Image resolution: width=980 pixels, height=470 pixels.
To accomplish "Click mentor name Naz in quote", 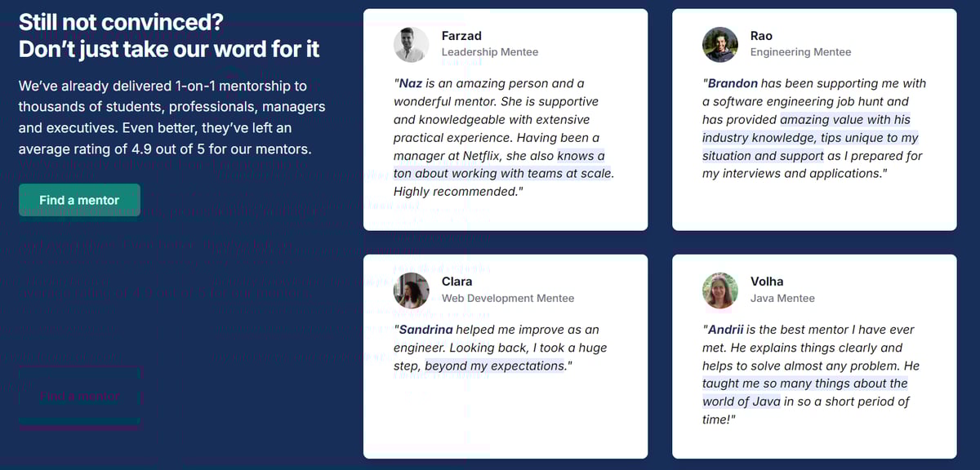I will (x=411, y=83).
